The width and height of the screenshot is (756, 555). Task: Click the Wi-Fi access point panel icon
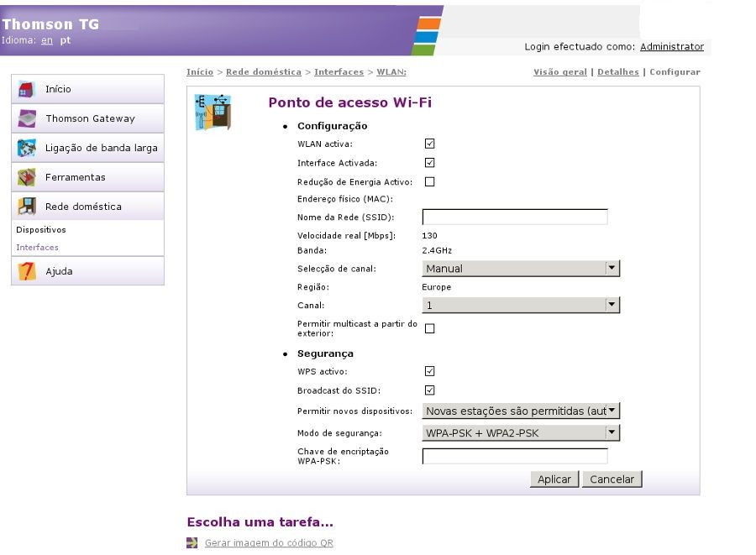[213, 112]
